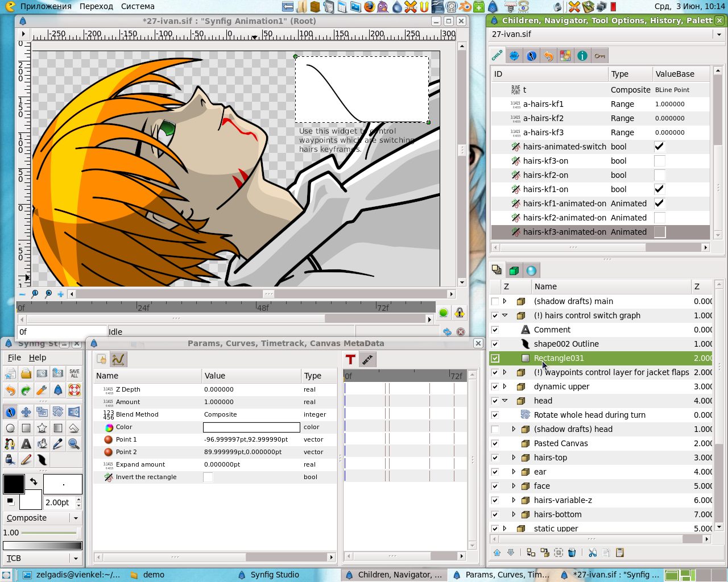Click the Undo icon in the toolbox
This screenshot has height=582, width=728.
point(10,390)
